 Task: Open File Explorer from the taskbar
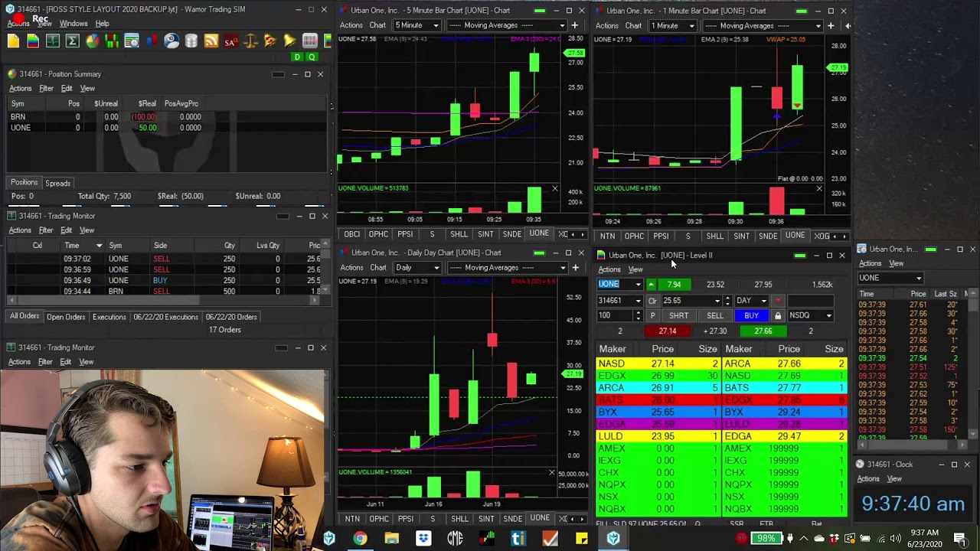point(391,539)
